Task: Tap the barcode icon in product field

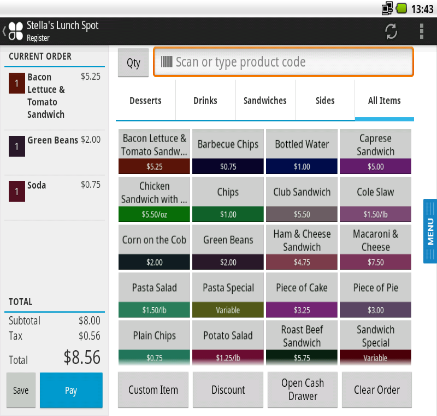Action: tap(166, 62)
